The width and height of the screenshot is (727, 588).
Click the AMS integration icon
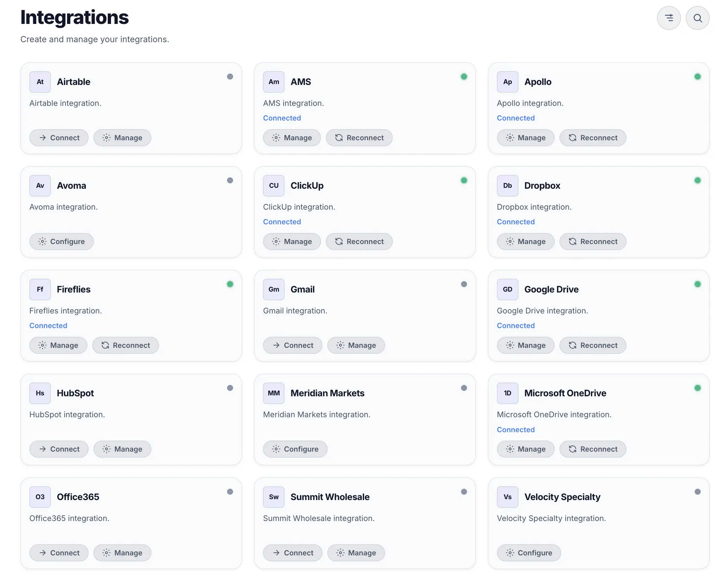273,82
